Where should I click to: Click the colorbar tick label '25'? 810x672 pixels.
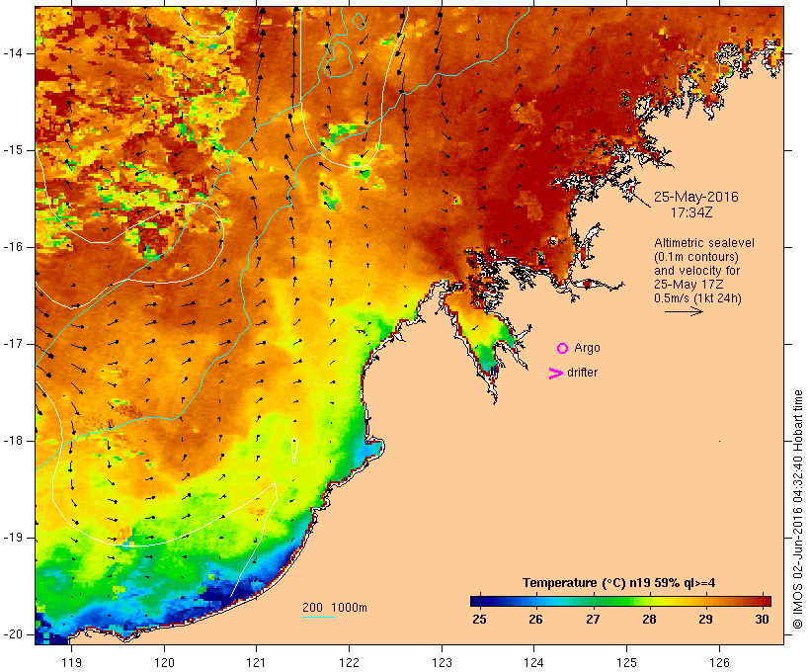point(479,620)
